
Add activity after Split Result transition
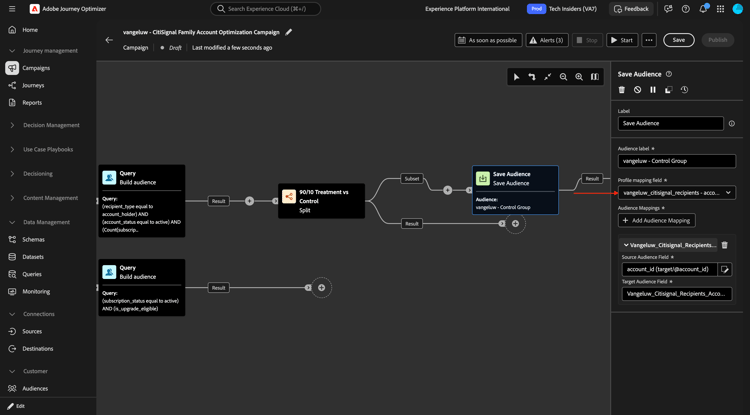[x=515, y=223]
